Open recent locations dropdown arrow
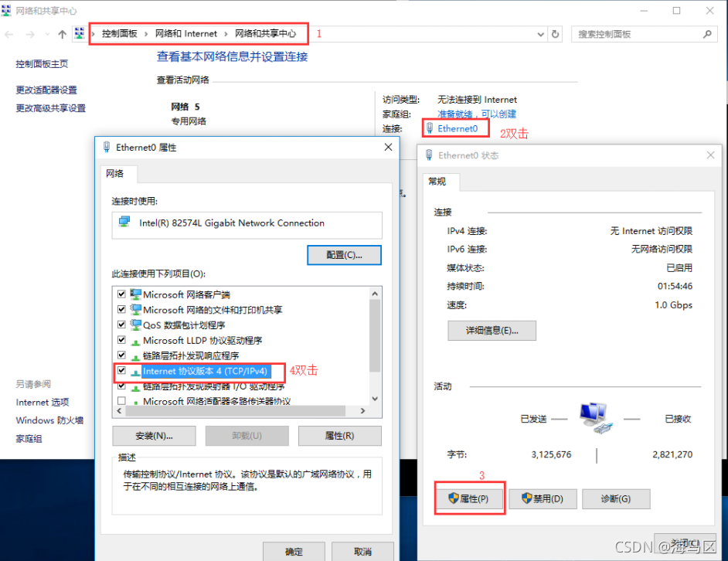 (x=47, y=34)
